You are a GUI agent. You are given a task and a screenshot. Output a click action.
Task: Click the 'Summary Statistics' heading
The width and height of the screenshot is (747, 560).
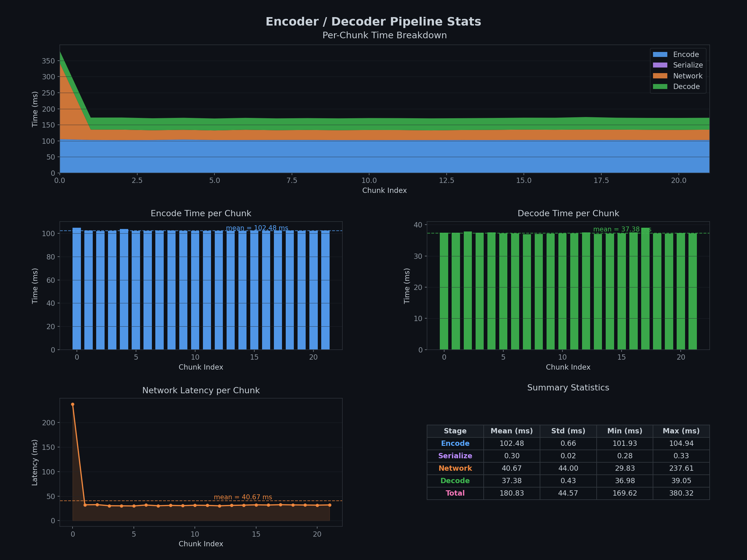tap(568, 388)
